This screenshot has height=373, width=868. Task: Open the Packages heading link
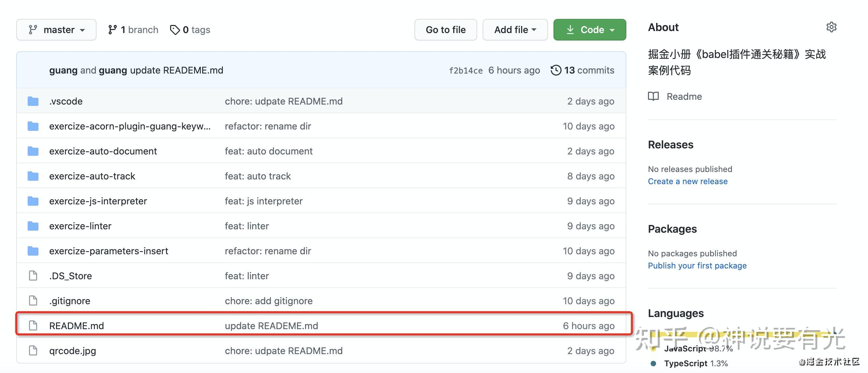tap(672, 229)
